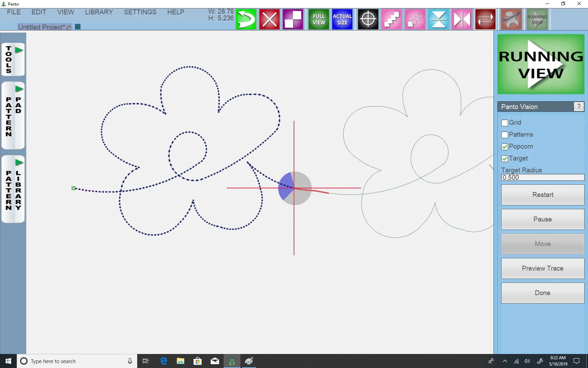This screenshot has width=588, height=368.
Task: Uncheck the Popcorn option
Action: tap(505, 147)
